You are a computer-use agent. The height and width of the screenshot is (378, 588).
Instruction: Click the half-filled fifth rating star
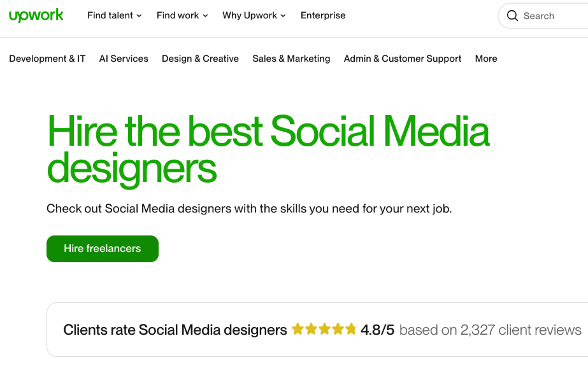[x=350, y=329]
